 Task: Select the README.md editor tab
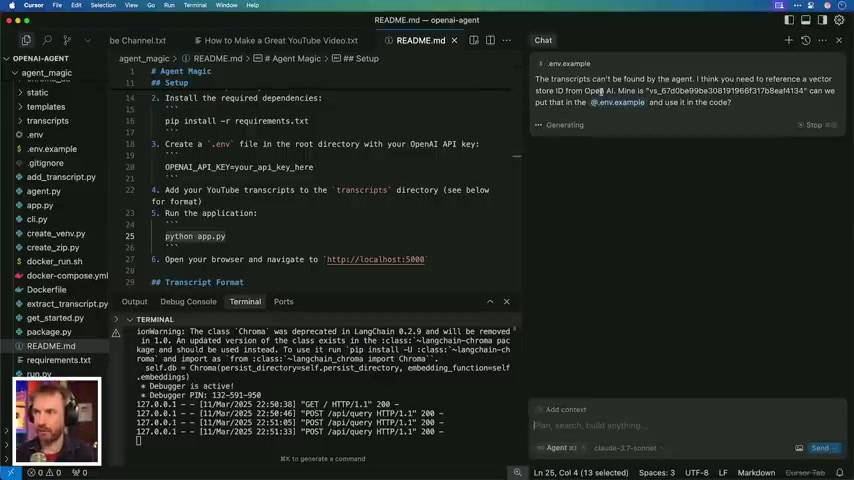click(x=420, y=40)
